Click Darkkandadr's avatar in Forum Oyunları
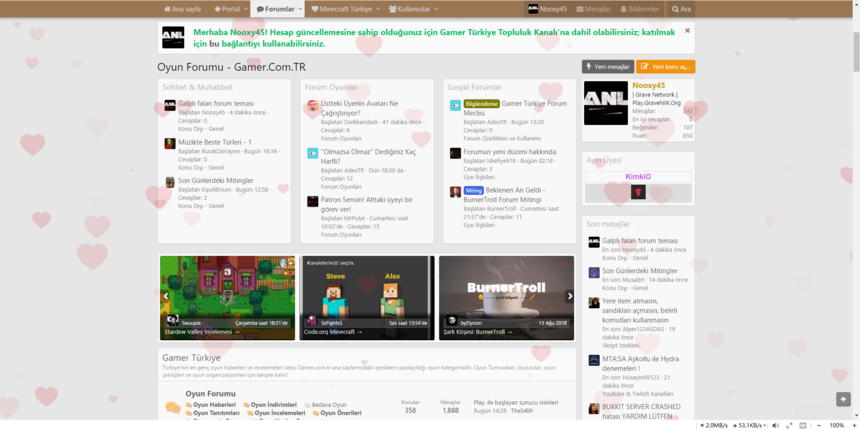860x431 pixels. click(x=313, y=105)
